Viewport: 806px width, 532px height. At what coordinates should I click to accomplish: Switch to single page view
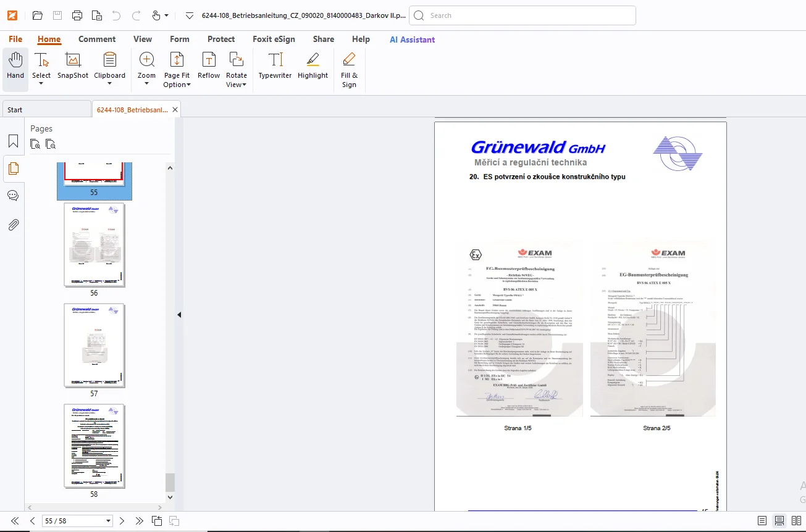click(762, 522)
